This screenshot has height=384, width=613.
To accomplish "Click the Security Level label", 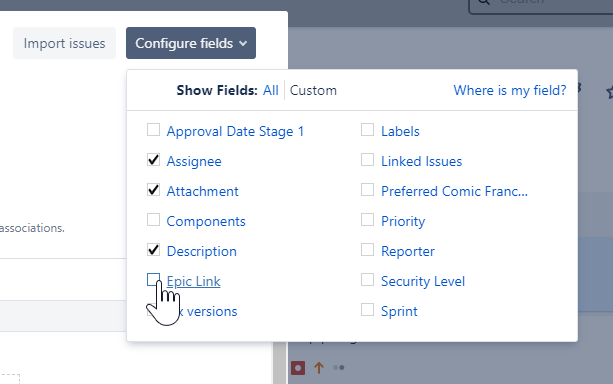I will click(423, 282).
